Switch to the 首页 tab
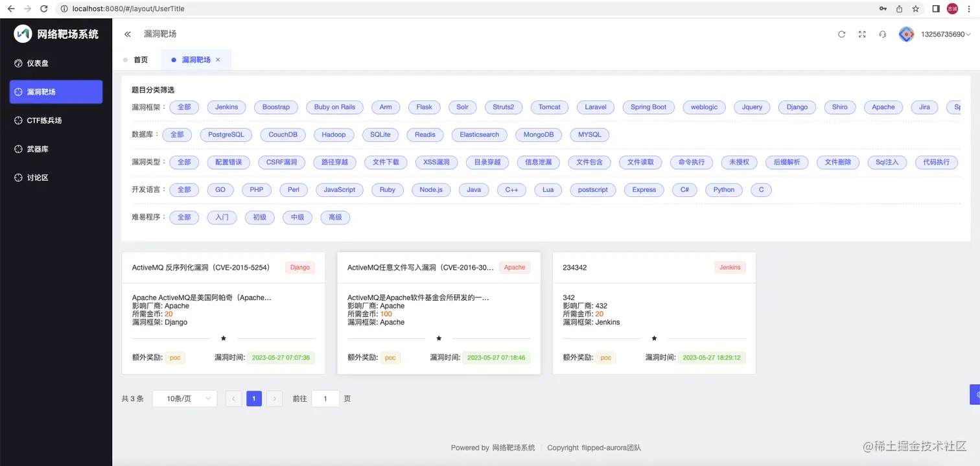The width and height of the screenshot is (980, 466). pyautogui.click(x=140, y=59)
